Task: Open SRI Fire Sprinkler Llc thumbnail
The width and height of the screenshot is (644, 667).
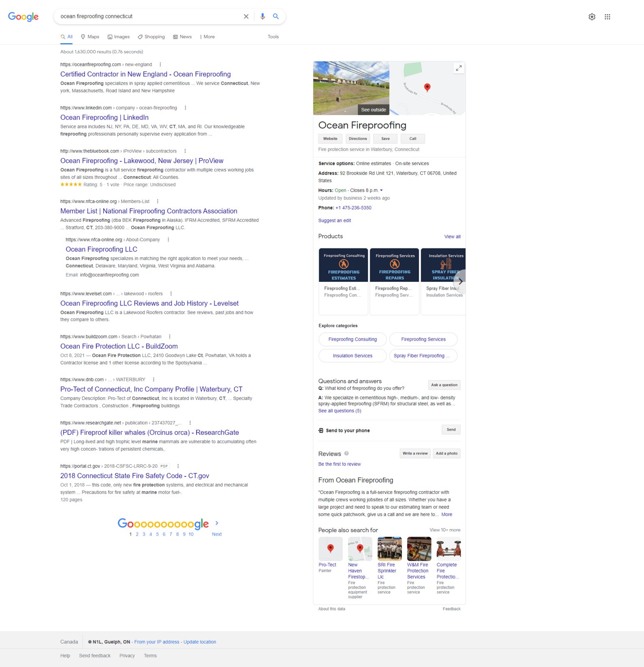Action: point(389,549)
